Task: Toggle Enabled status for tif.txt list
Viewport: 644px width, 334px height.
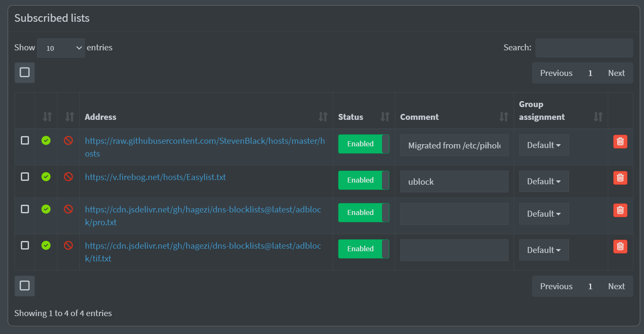Action: click(363, 249)
